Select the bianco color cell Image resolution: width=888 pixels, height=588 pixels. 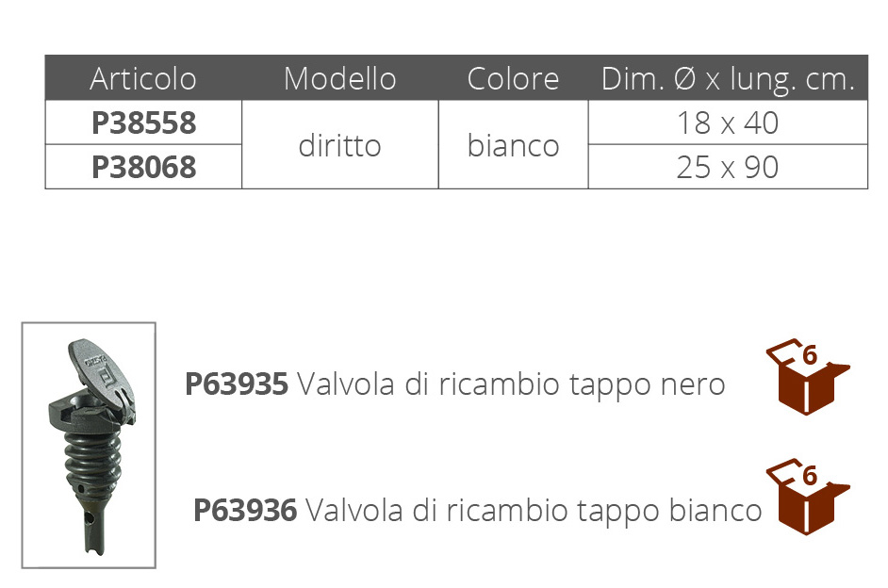(513, 145)
